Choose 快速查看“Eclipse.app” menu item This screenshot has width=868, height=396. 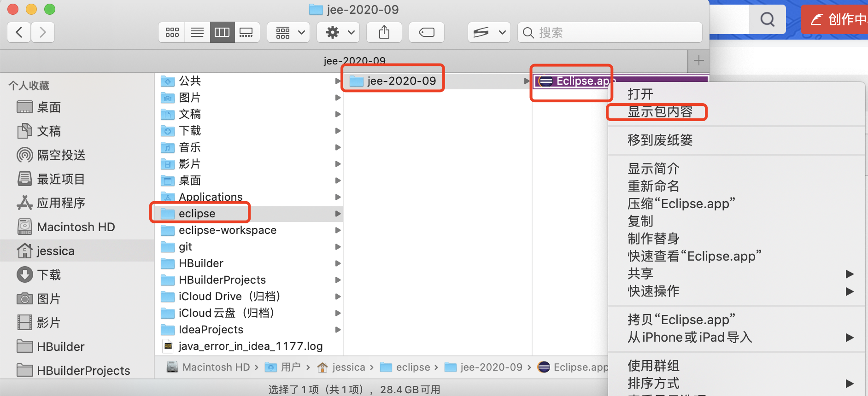736,256
